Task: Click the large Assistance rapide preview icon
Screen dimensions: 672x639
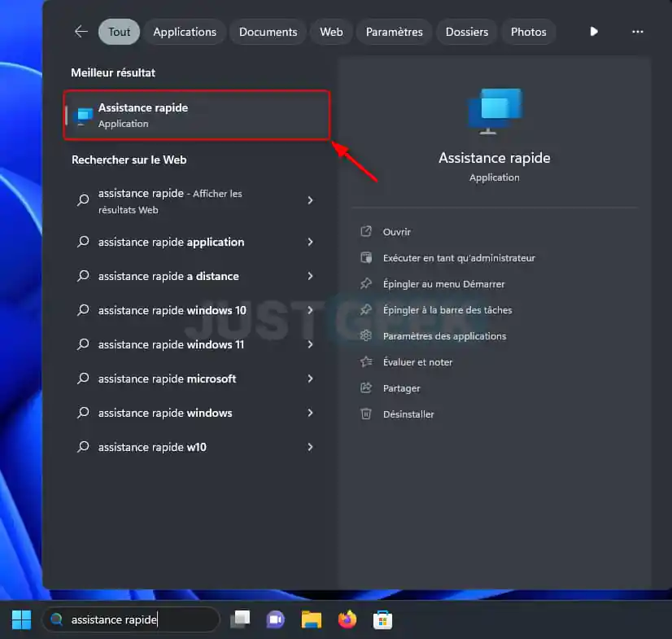Action: [495, 111]
